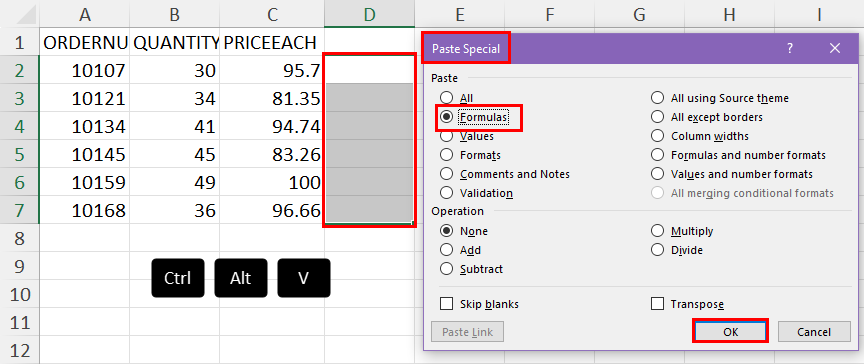Select row 1 header
The image size is (864, 364).
click(x=20, y=42)
